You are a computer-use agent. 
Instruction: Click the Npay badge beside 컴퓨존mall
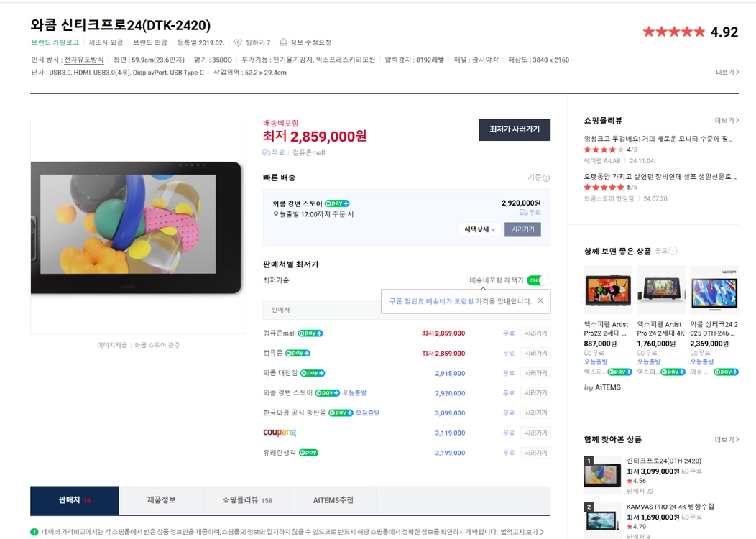pyautogui.click(x=310, y=333)
